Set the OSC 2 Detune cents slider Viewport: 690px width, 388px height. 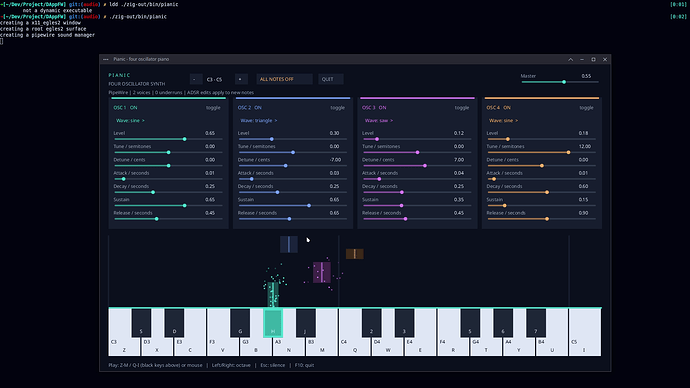point(293,166)
